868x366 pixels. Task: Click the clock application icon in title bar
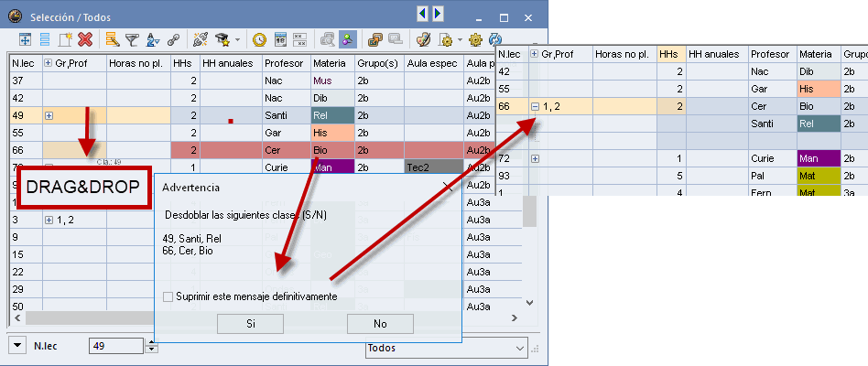pyautogui.click(x=16, y=16)
